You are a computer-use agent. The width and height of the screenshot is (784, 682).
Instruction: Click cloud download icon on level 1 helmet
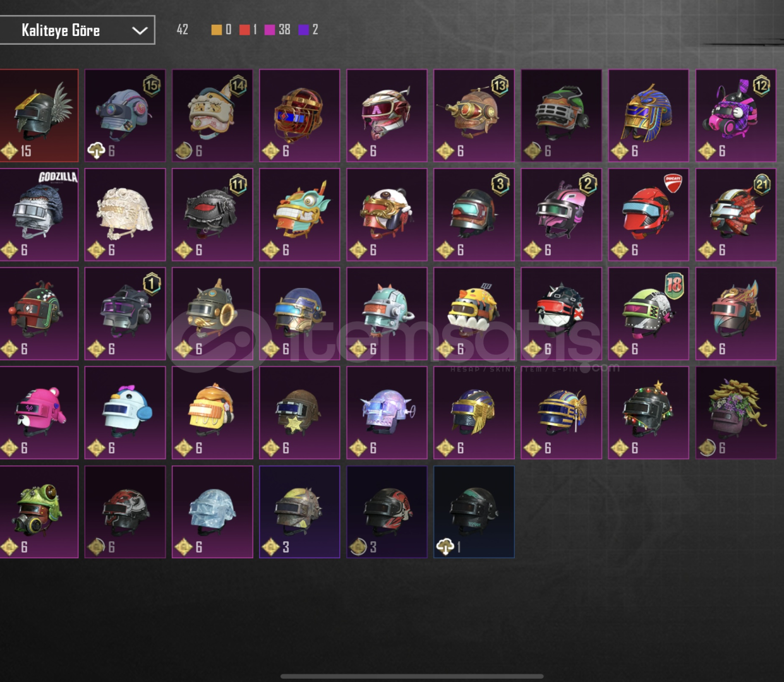point(445,547)
